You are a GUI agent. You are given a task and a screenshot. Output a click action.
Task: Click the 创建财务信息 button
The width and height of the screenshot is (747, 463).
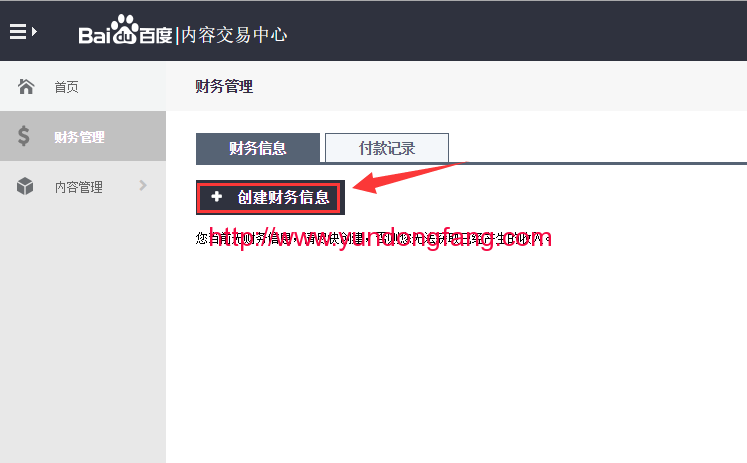pyautogui.click(x=271, y=197)
